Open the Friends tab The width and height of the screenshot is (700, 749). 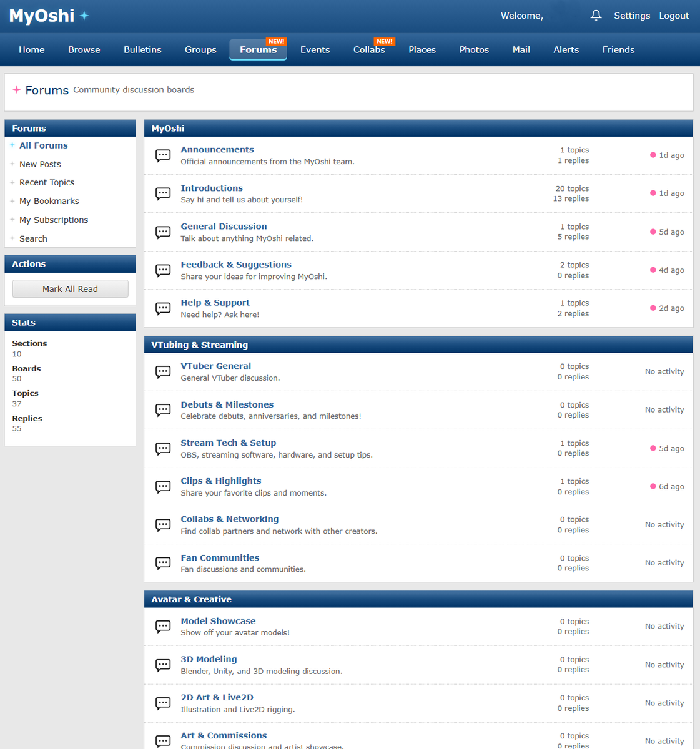619,50
